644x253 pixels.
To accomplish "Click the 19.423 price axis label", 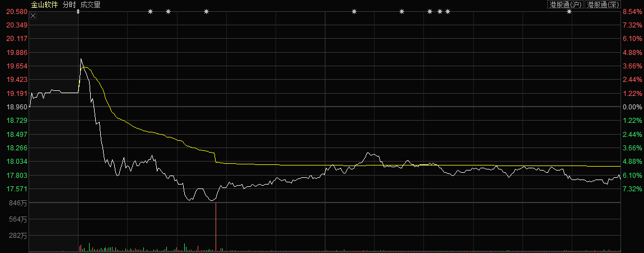I will click(x=17, y=80).
